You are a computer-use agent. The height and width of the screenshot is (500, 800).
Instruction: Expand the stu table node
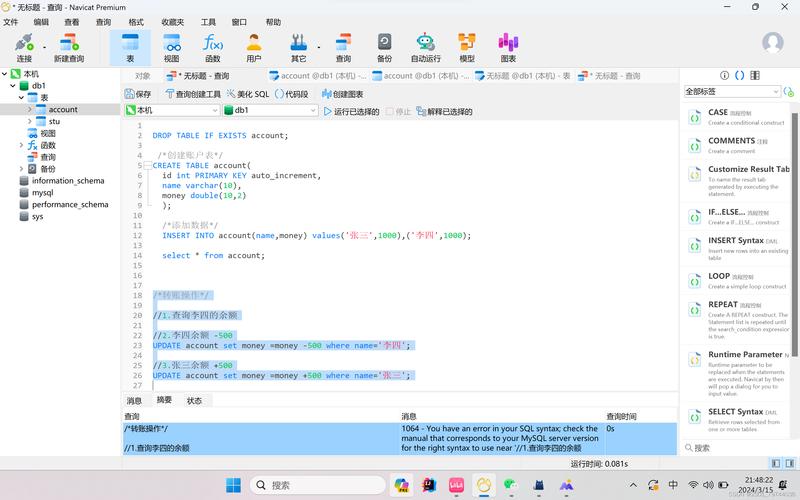click(x=30, y=121)
